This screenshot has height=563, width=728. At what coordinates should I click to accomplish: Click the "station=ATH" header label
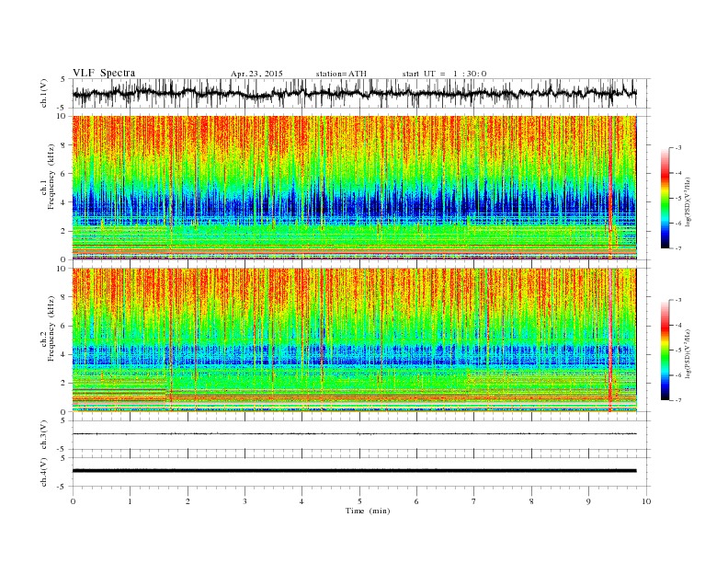tap(341, 74)
